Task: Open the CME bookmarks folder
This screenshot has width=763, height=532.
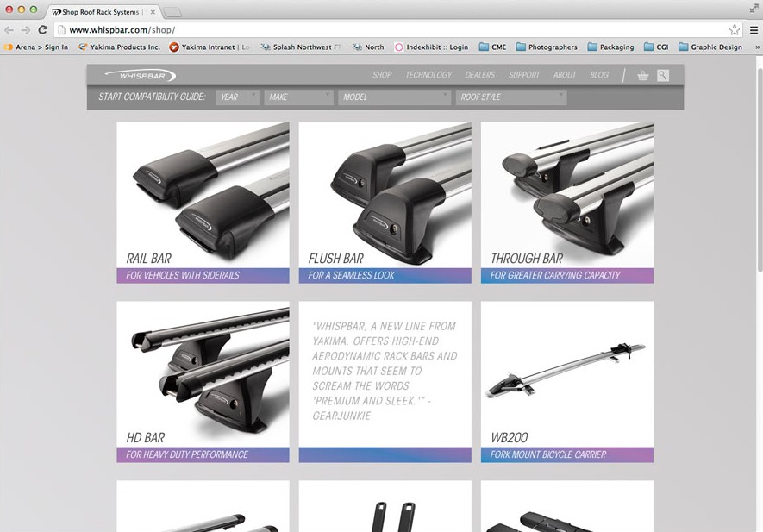Action: tap(495, 47)
